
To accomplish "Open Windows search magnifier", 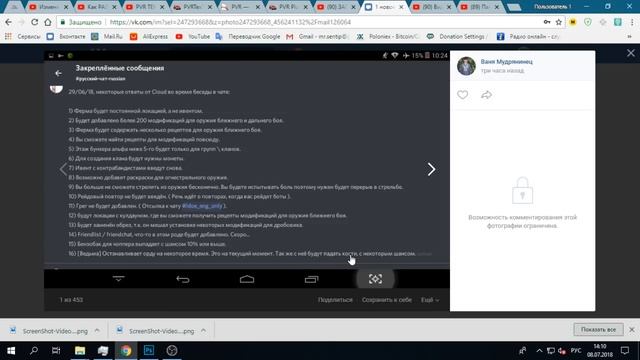I will (34, 351).
